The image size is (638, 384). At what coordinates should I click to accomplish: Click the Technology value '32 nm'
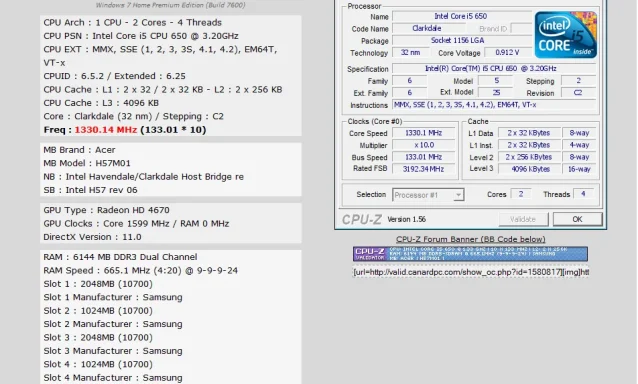click(411, 52)
